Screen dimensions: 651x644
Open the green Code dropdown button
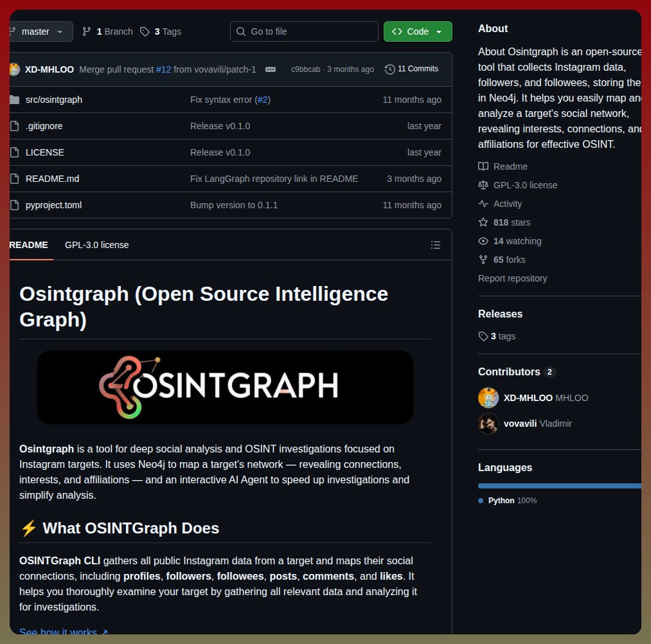(418, 31)
